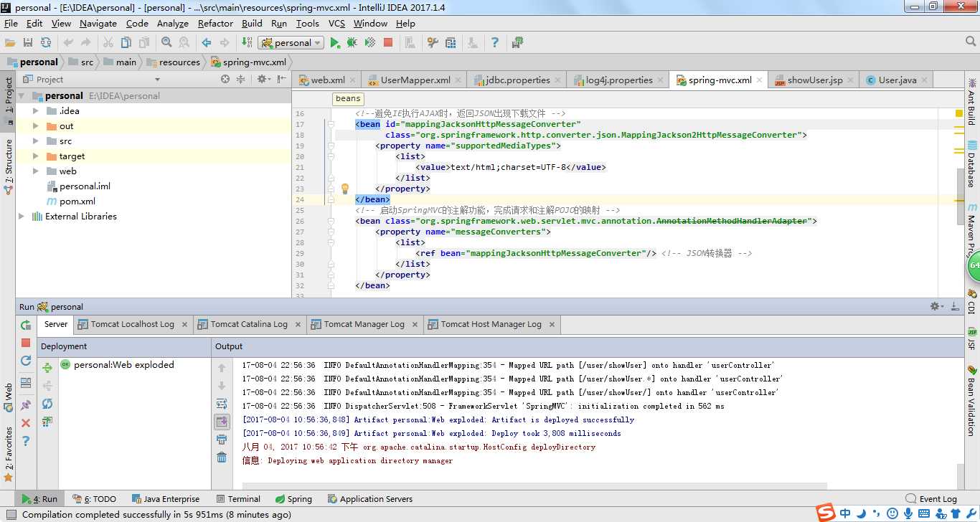Toggle soft-wrap icon in Output toolbar

point(222,403)
